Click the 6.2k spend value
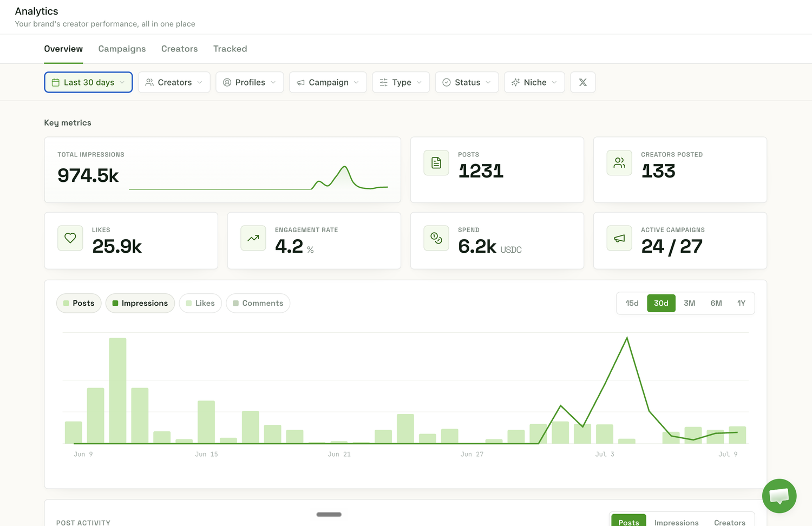Image resolution: width=812 pixels, height=526 pixels. point(477,246)
